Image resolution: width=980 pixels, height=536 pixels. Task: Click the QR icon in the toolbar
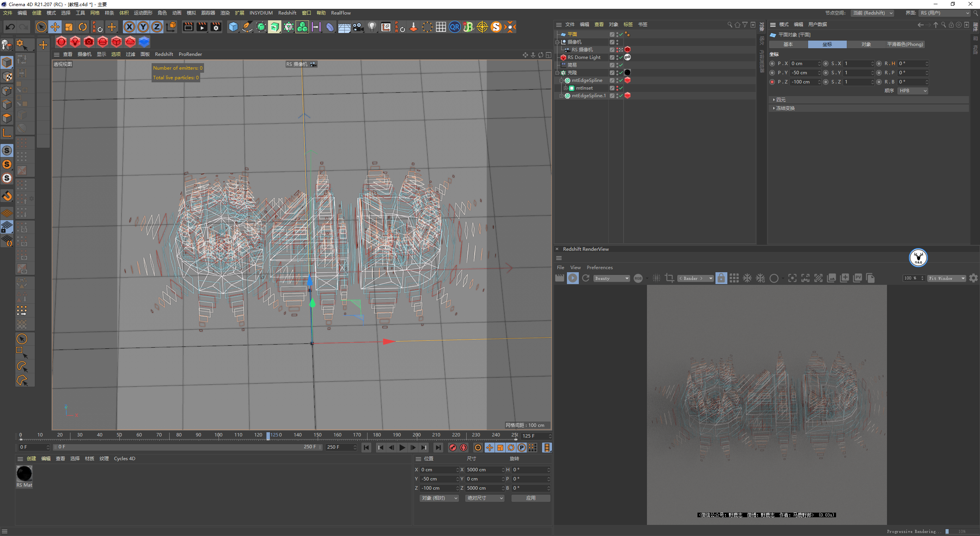tap(454, 27)
